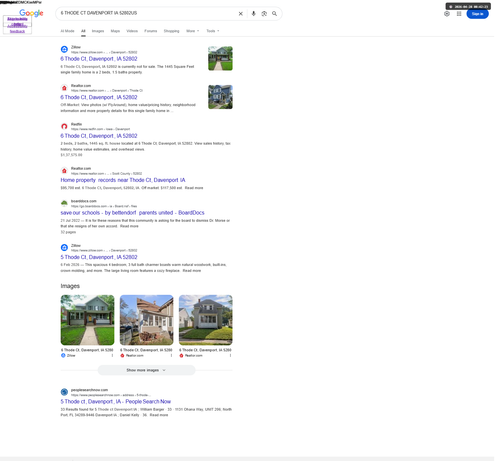Switch to Forums tab
Image resolution: width=500 pixels, height=461 pixels.
[x=151, y=31]
